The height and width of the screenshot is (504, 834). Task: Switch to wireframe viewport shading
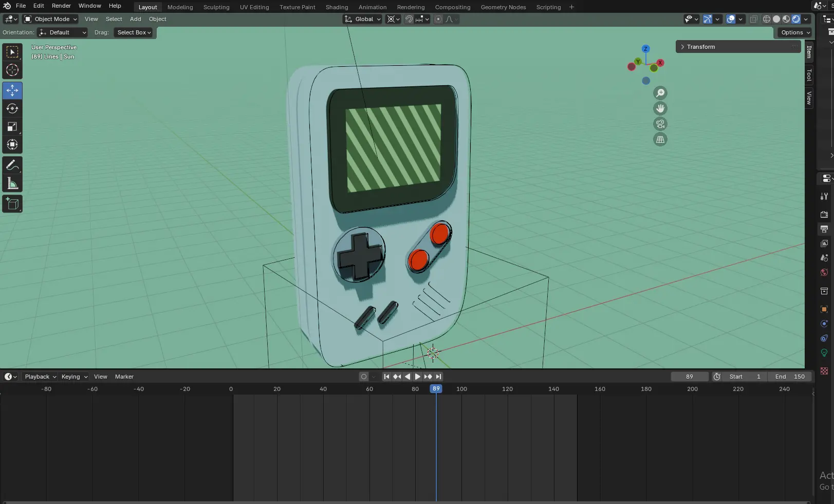[767, 19]
